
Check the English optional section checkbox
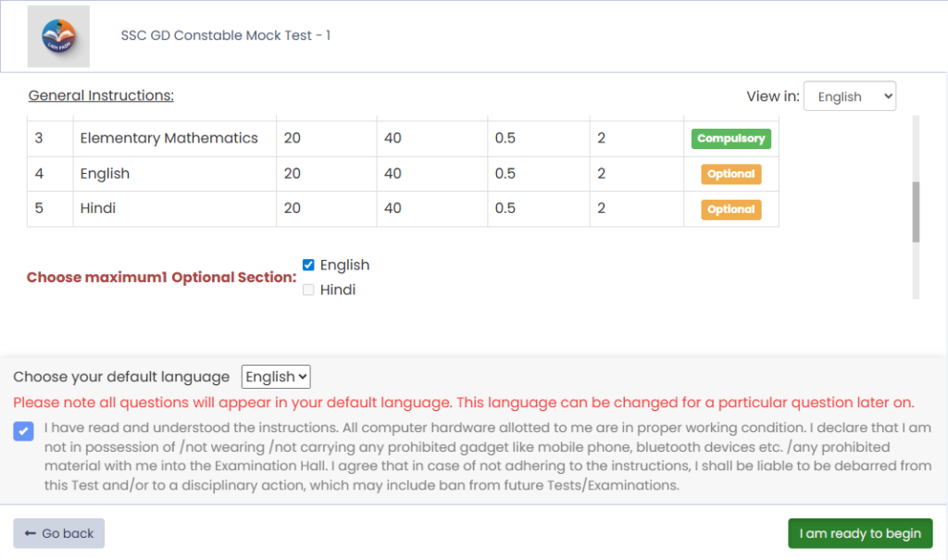(x=309, y=265)
